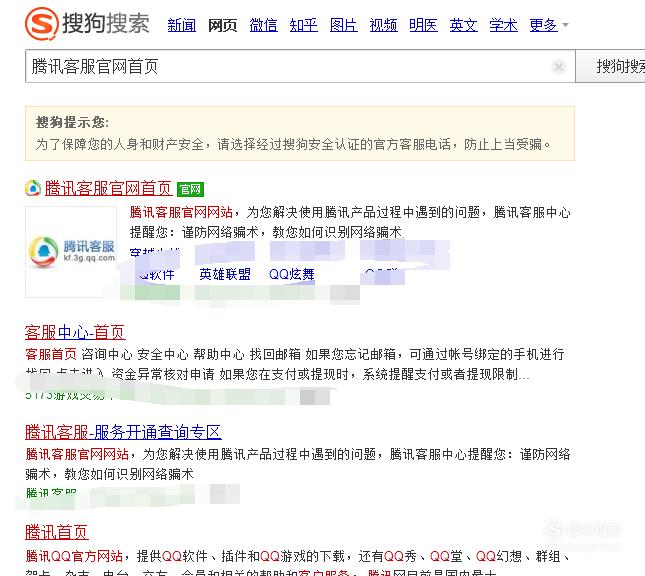
Task: Switch to the 新闻 tab
Action: tap(181, 25)
